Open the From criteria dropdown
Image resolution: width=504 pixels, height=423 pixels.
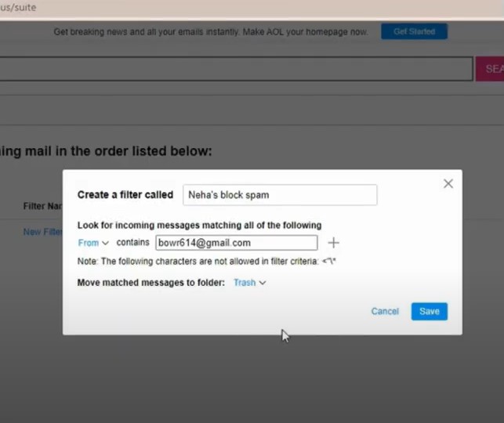point(93,243)
